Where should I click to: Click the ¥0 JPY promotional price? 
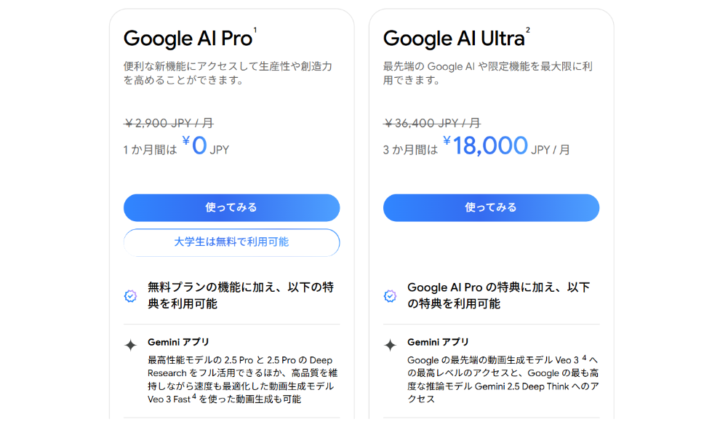(205, 146)
